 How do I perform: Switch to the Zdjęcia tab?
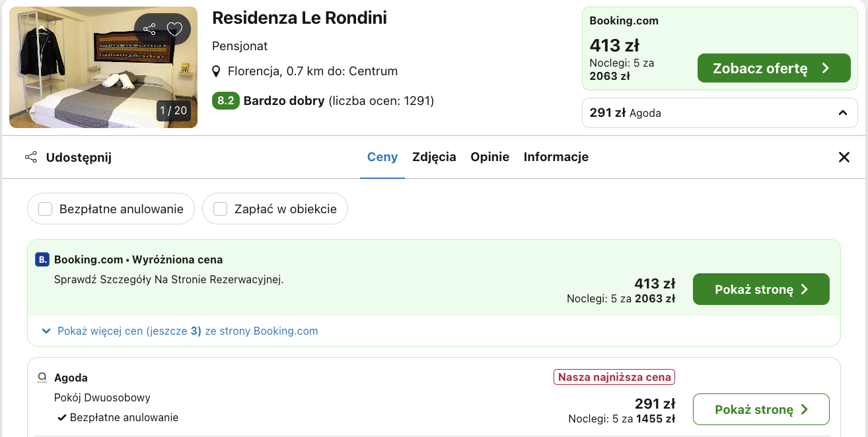click(x=434, y=157)
